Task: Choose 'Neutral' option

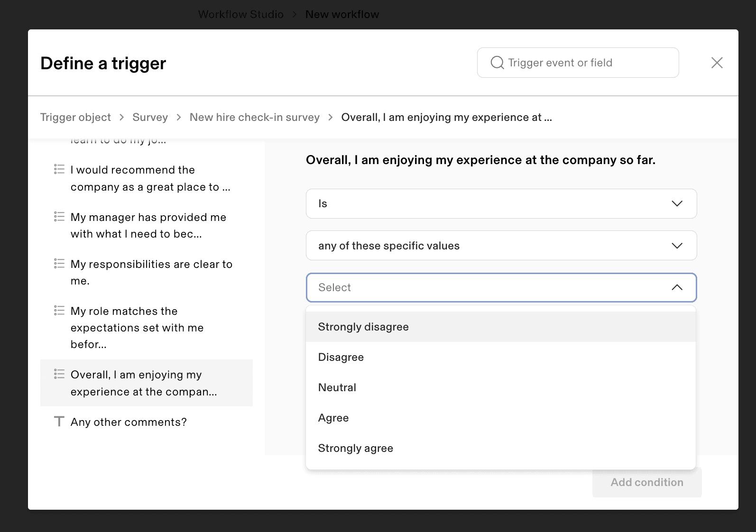Action: pos(501,387)
